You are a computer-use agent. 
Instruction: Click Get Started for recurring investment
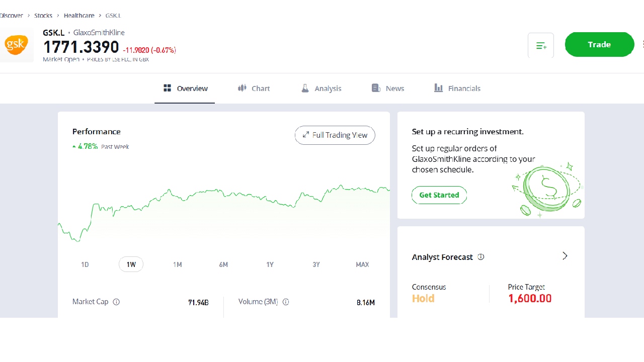click(439, 195)
